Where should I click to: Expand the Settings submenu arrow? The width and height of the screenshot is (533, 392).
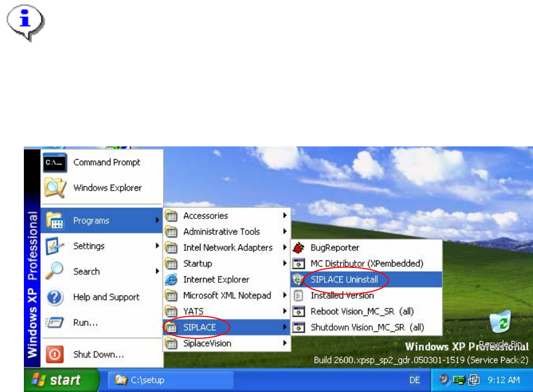(x=157, y=246)
